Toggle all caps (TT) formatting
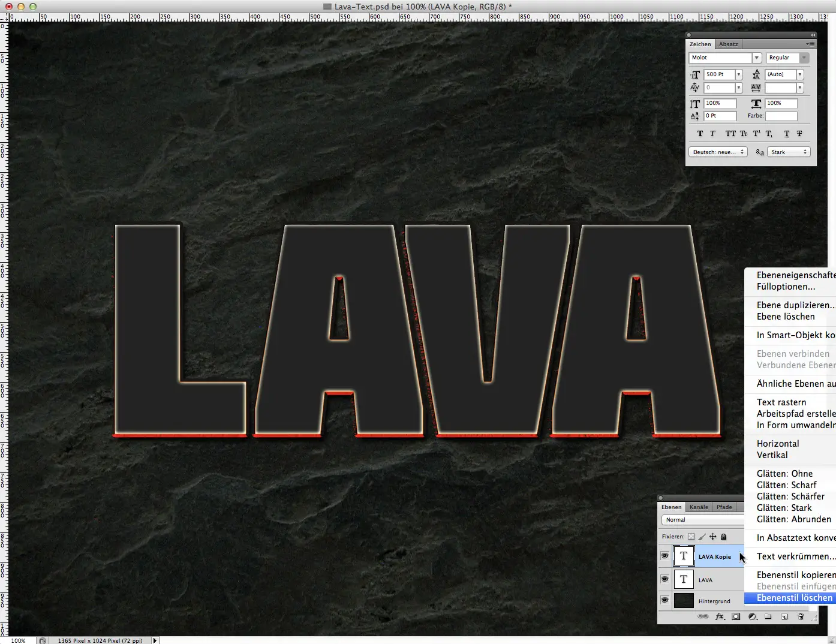This screenshot has height=644, width=836. coord(731,133)
